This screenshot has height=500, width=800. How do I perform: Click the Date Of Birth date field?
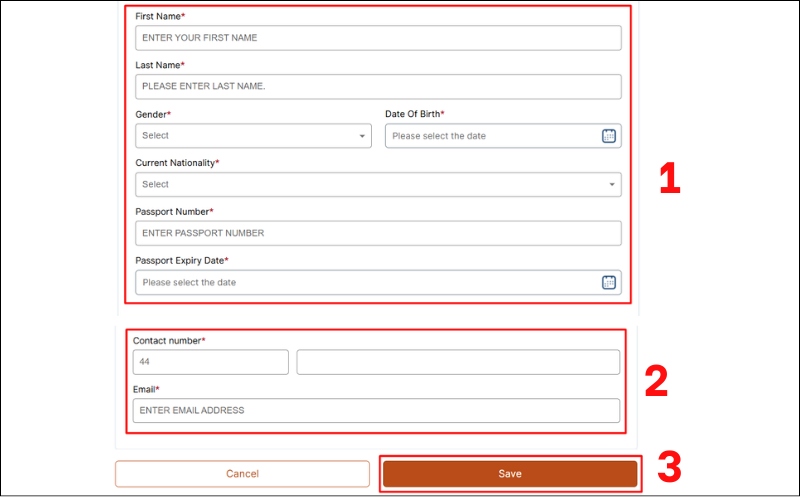click(x=490, y=136)
